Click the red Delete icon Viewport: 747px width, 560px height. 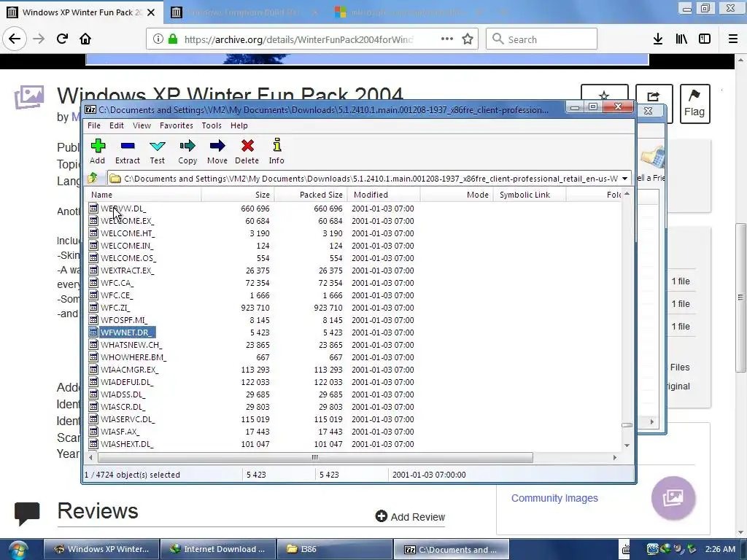tap(247, 146)
